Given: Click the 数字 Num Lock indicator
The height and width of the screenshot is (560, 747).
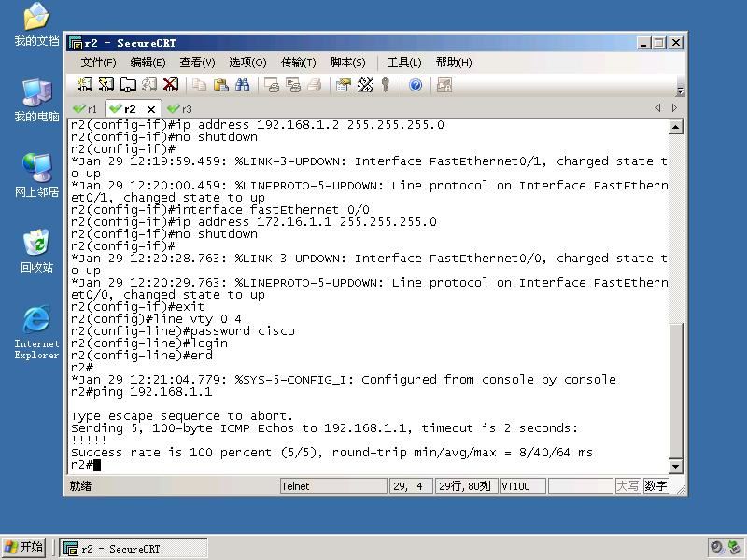Looking at the screenshot, I should pos(655,486).
